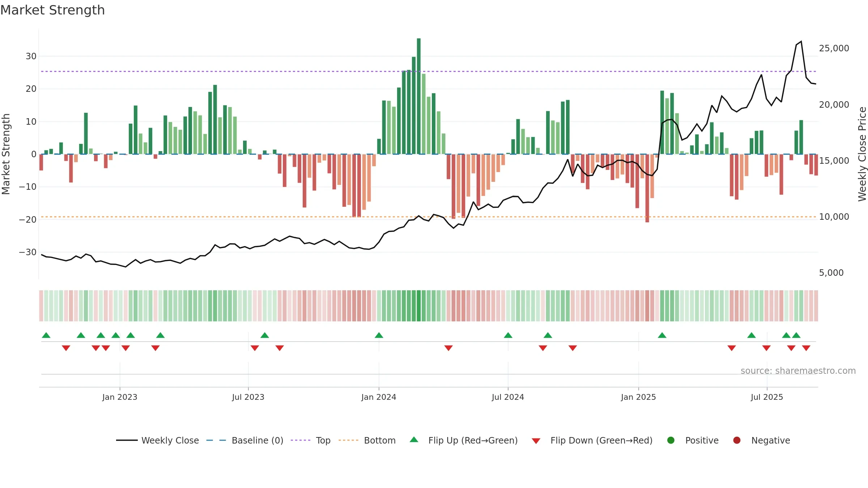
Task: Click the Market Strength vertical axis title
Action: (6, 154)
